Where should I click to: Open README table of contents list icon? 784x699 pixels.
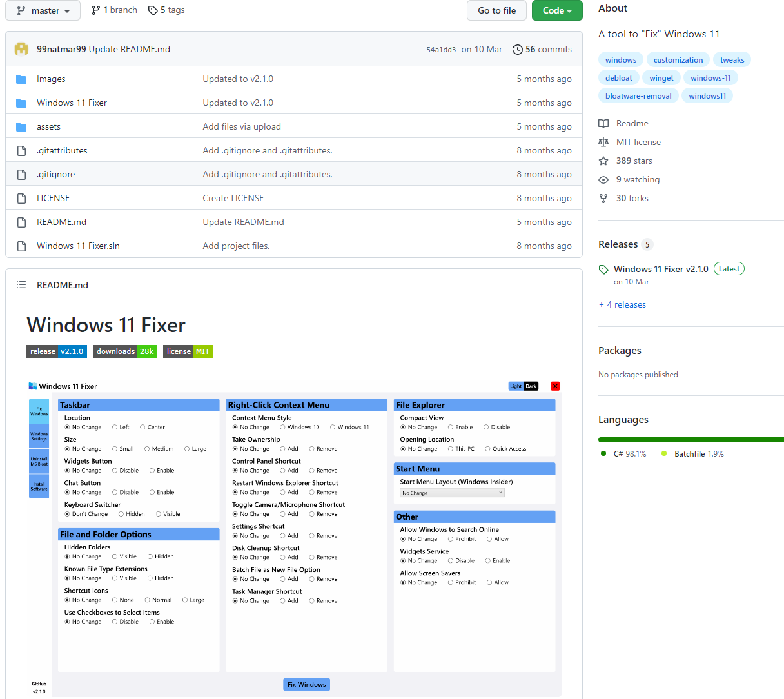(x=21, y=285)
